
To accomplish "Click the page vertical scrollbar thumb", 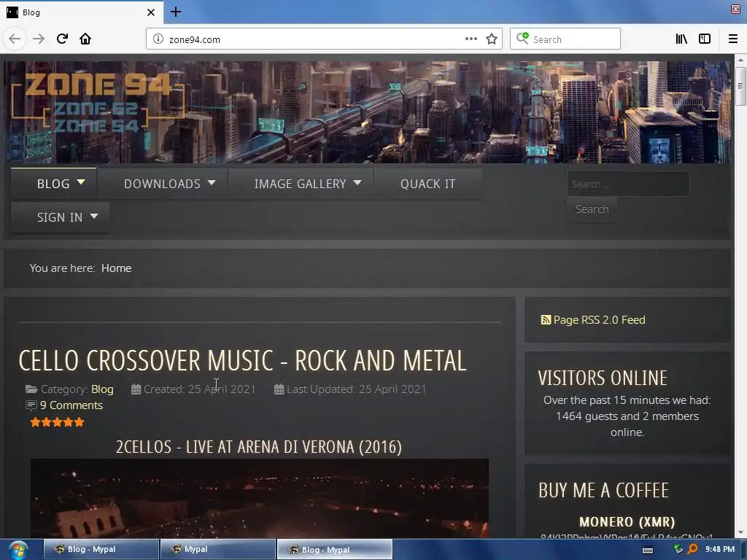I will click(740, 86).
